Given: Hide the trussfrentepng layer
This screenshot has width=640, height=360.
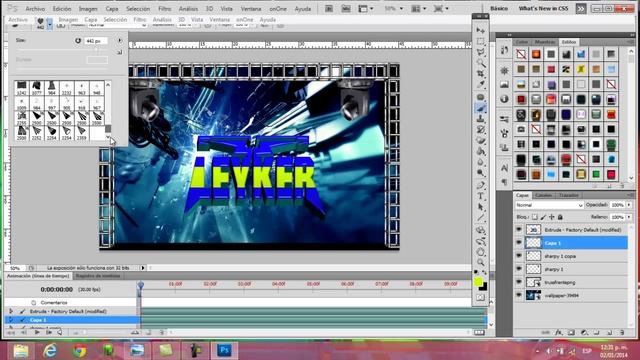Looking at the screenshot, I should pos(519,282).
